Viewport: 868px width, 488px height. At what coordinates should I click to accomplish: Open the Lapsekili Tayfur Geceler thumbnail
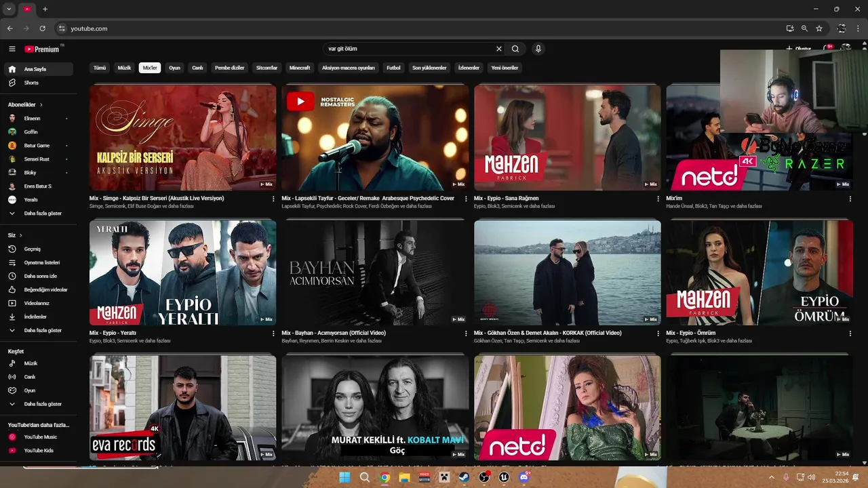tap(375, 137)
